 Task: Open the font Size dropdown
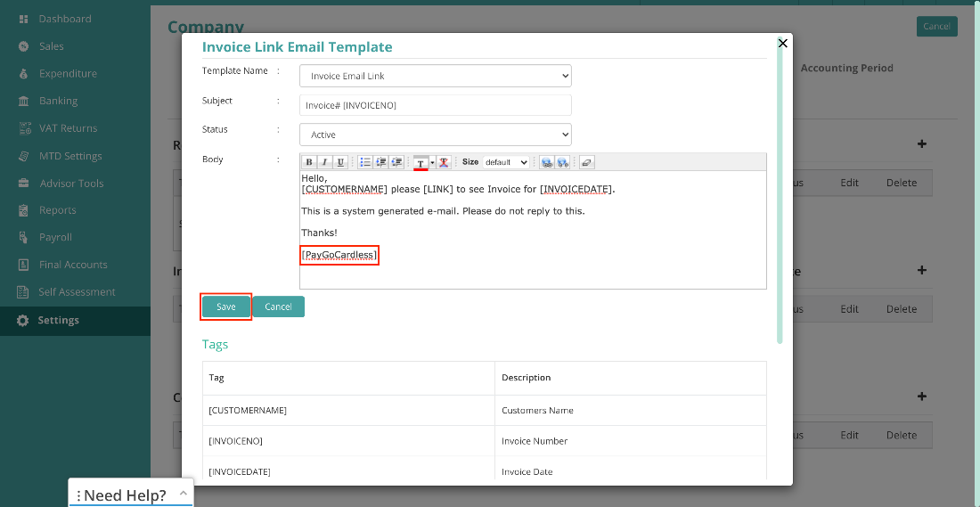pyautogui.click(x=506, y=162)
